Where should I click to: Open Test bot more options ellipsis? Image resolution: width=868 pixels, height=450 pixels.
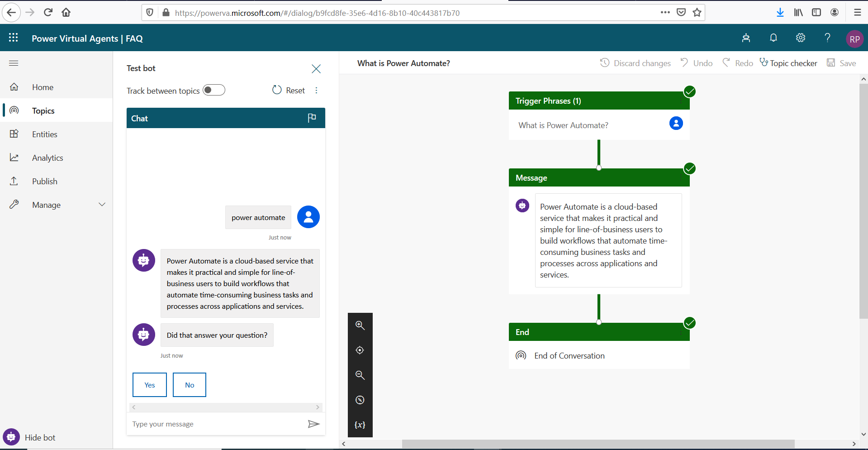[x=316, y=91]
